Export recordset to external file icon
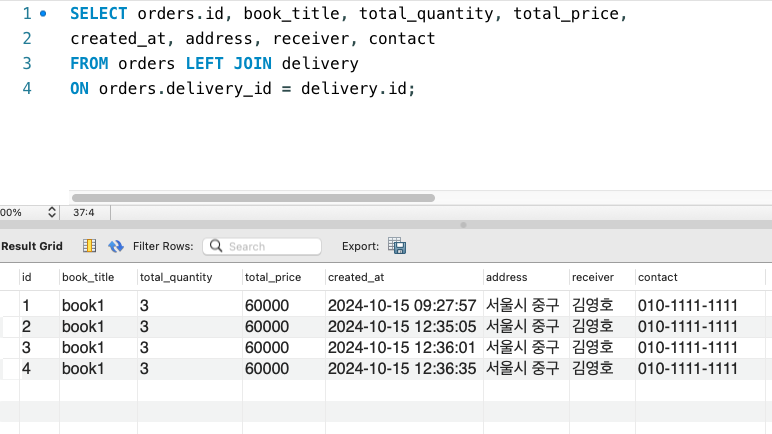This screenshot has width=772, height=434. click(397, 245)
